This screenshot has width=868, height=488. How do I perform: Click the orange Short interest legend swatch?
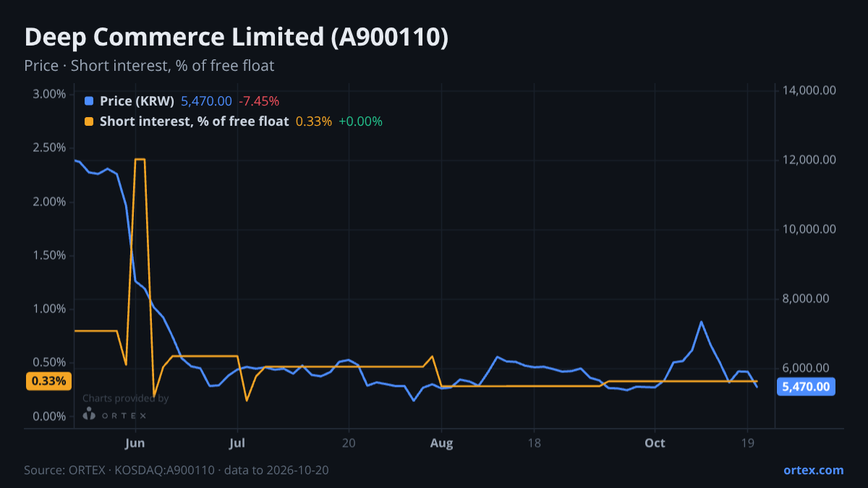point(89,121)
